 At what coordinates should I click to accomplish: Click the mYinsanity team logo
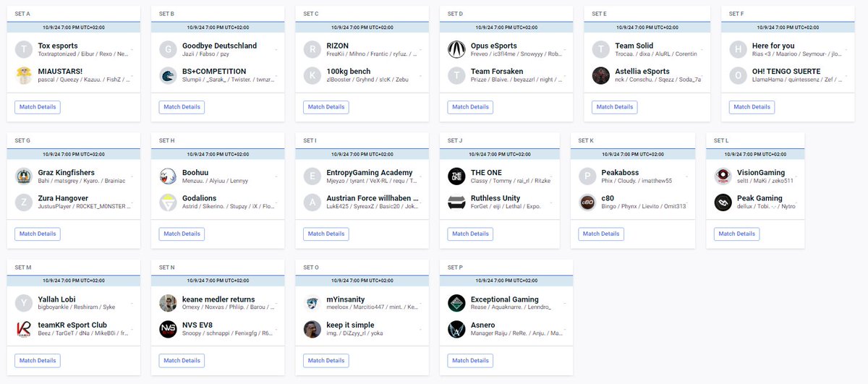pos(312,303)
